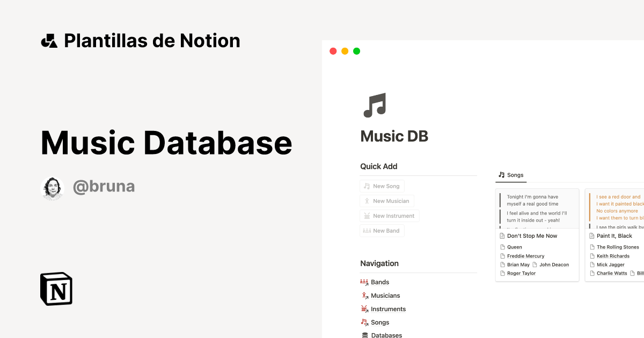Click the Plantillas de Notion logo
The width and height of the screenshot is (644, 338).
[x=50, y=40]
